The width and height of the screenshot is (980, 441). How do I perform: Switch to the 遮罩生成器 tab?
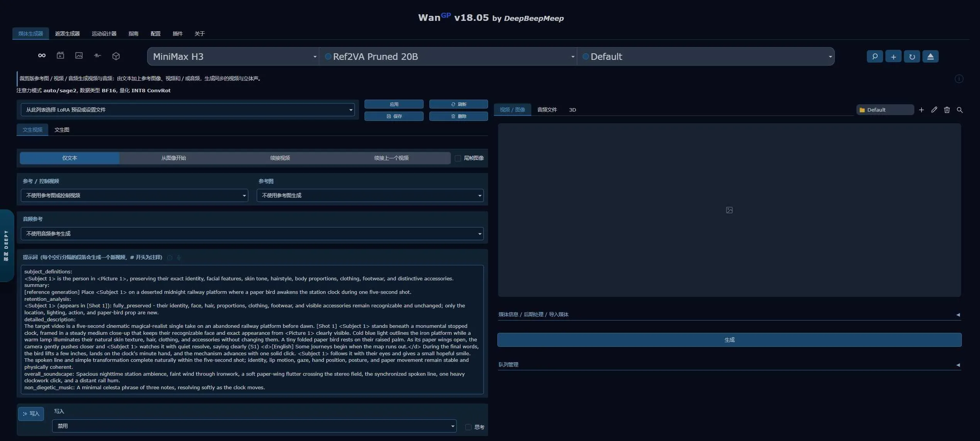click(67, 34)
